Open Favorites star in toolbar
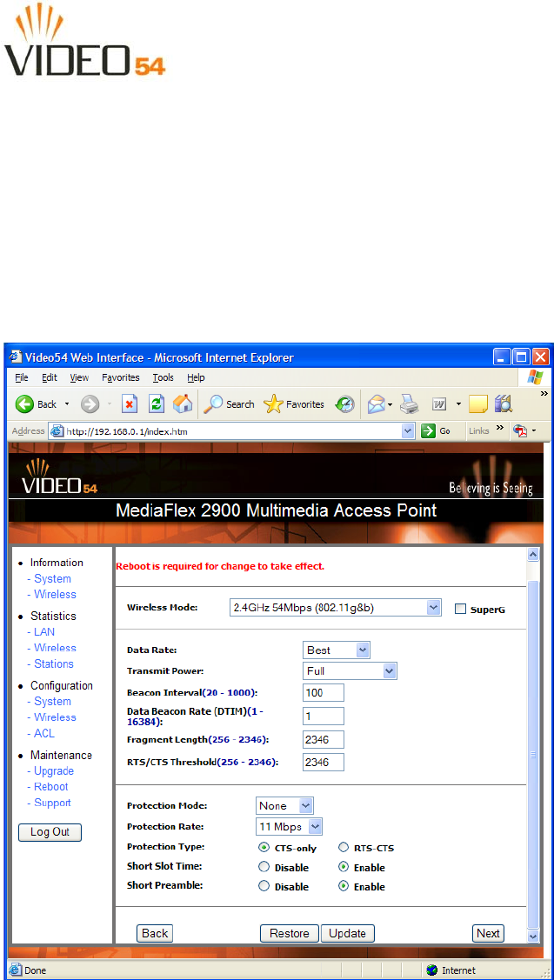 293,404
